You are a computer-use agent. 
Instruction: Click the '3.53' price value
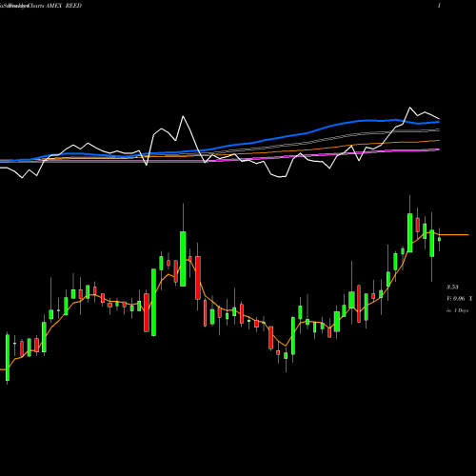coord(452,288)
